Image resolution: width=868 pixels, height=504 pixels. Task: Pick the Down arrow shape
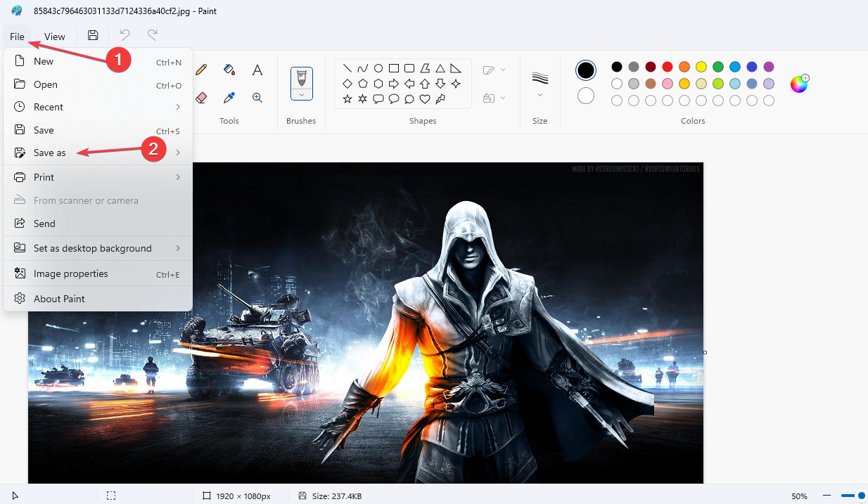point(440,84)
